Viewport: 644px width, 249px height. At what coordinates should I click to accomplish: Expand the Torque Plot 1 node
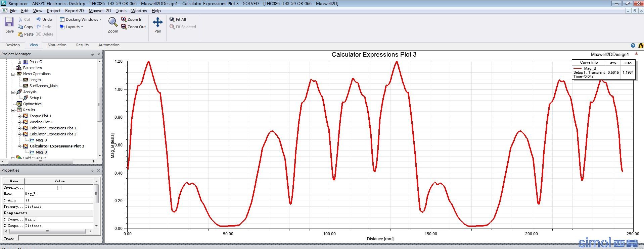click(19, 116)
